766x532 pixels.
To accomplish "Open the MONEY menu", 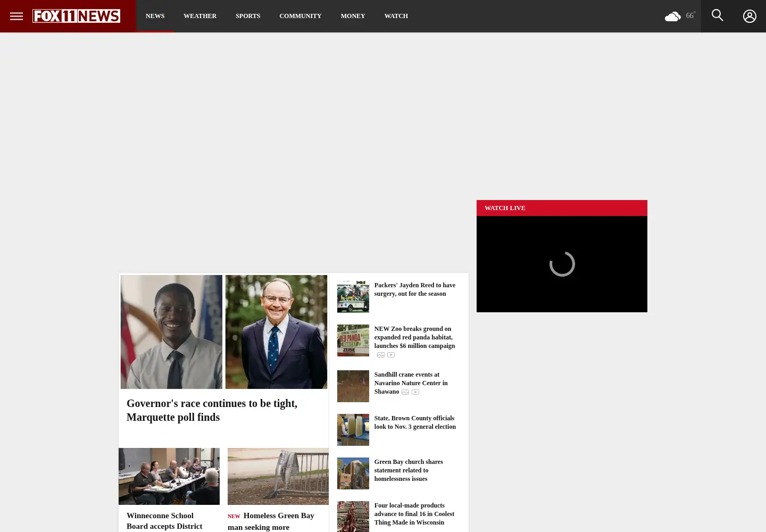I will pos(353,16).
